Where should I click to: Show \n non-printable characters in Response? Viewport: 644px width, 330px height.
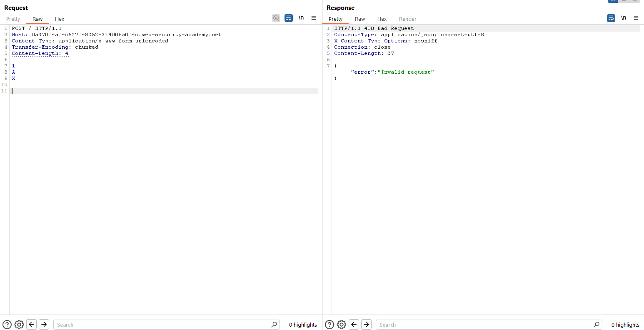point(624,18)
